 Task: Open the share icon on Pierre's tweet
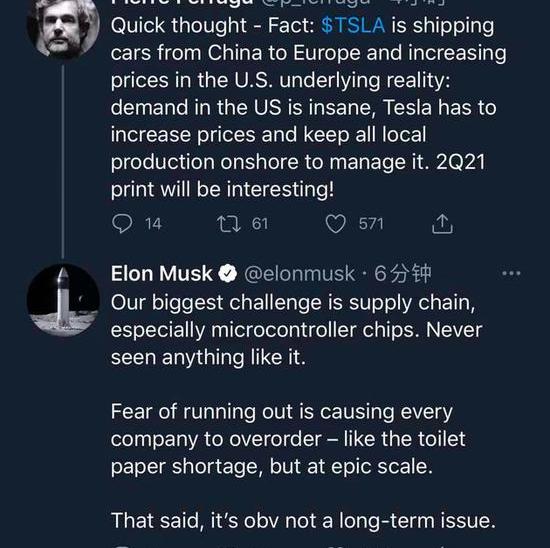pos(442,223)
